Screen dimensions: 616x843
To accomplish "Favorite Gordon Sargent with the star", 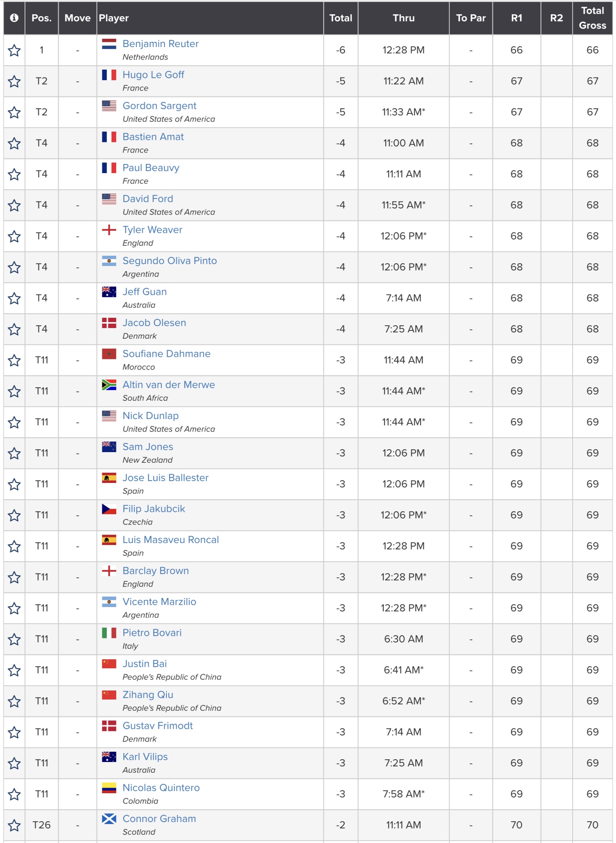I will [x=14, y=112].
